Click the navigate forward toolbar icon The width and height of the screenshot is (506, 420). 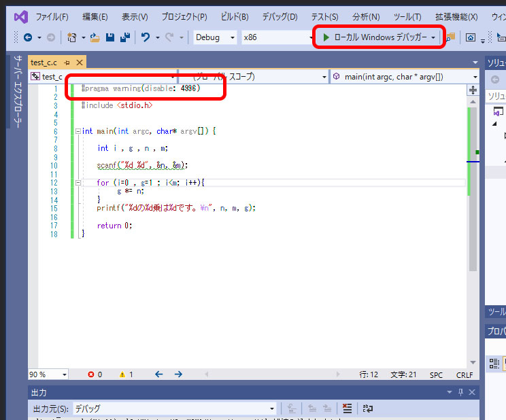pyautogui.click(x=50, y=38)
